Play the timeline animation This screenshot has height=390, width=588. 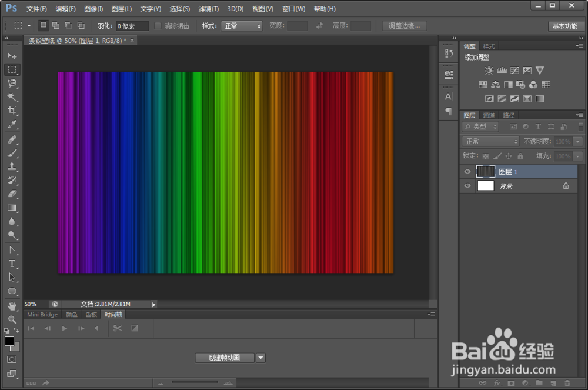(x=65, y=328)
